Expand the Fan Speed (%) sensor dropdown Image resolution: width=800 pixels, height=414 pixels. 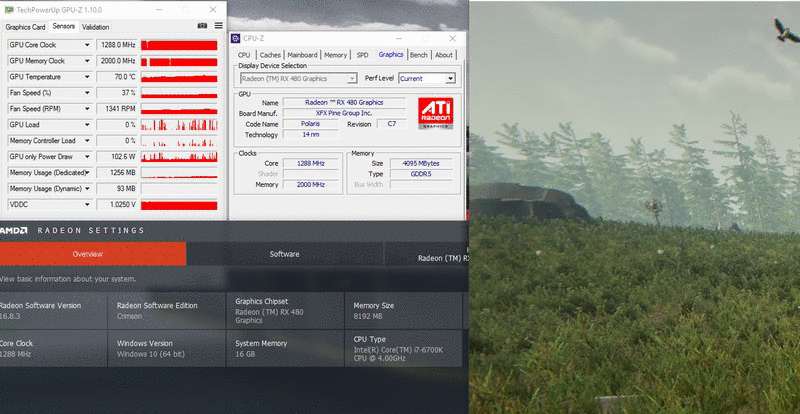(87, 93)
